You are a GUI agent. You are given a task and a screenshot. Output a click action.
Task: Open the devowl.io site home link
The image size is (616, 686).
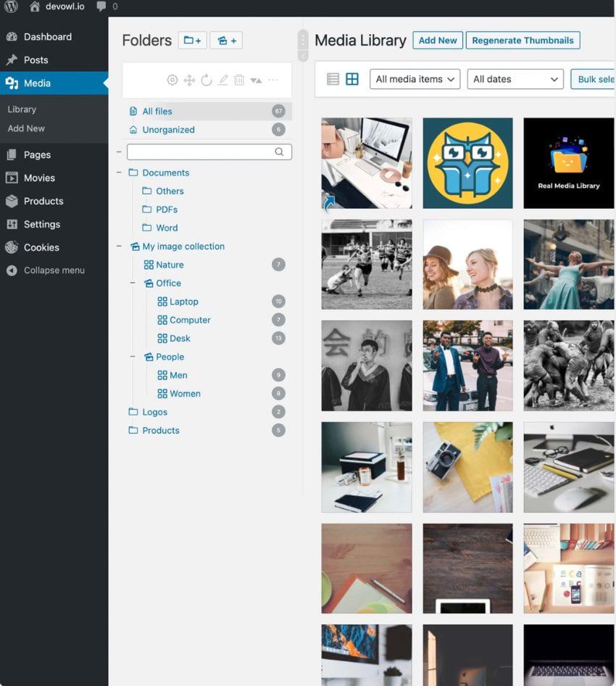57,6
